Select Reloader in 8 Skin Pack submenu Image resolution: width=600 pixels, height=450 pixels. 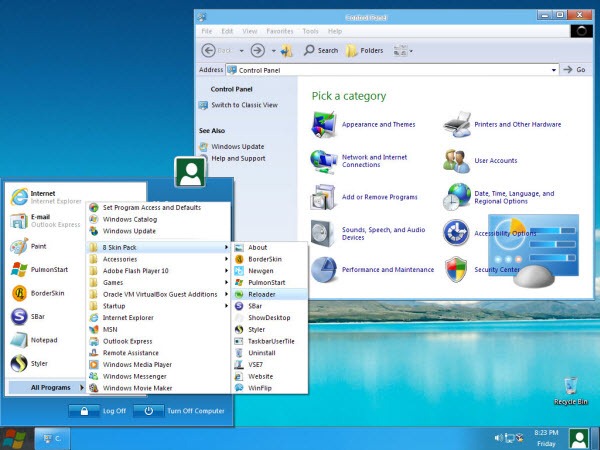270,294
